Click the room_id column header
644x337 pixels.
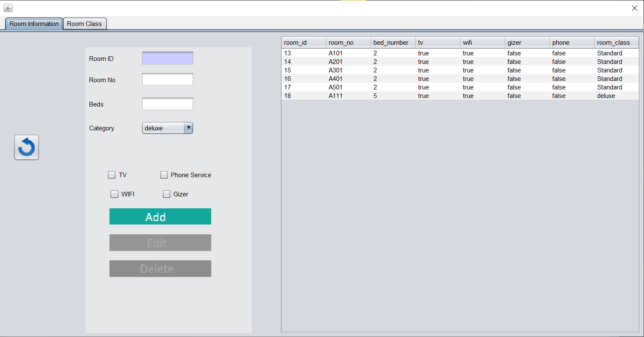pyautogui.click(x=303, y=43)
